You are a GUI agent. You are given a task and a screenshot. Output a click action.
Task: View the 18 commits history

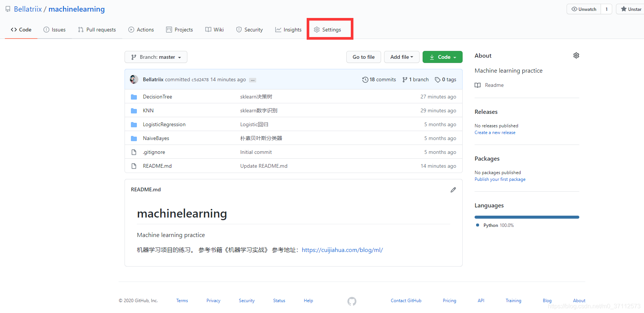click(379, 79)
